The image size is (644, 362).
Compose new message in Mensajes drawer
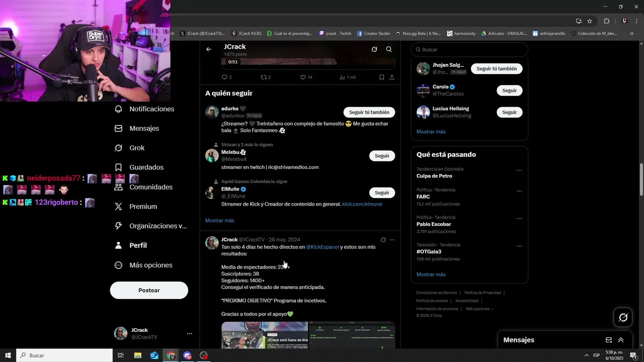tap(609, 340)
